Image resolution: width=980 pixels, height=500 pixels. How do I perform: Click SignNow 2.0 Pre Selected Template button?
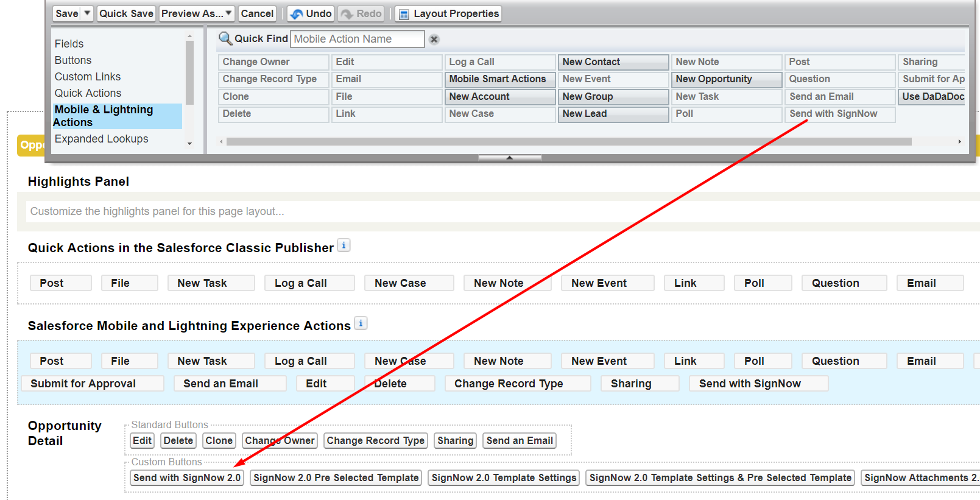pyautogui.click(x=336, y=478)
